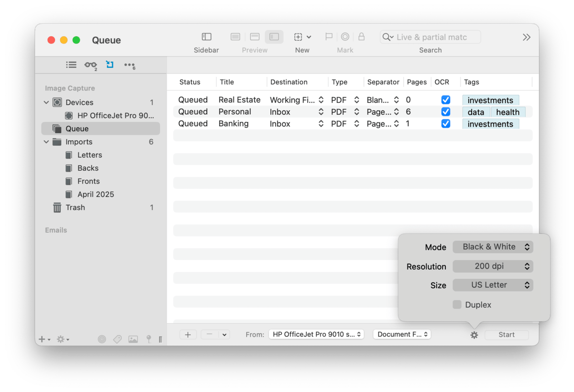The width and height of the screenshot is (574, 392).
Task: Open the Trash item in the sidebar
Action: (x=75, y=207)
